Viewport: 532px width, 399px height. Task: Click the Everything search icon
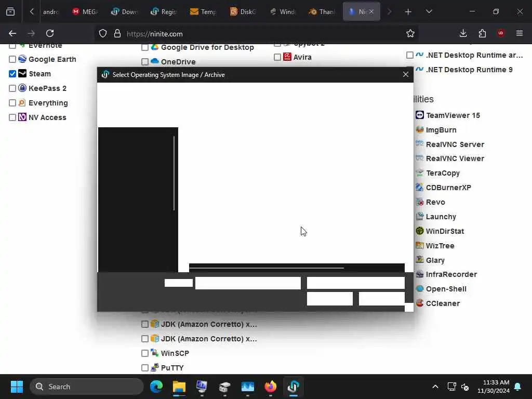pyautogui.click(x=22, y=102)
